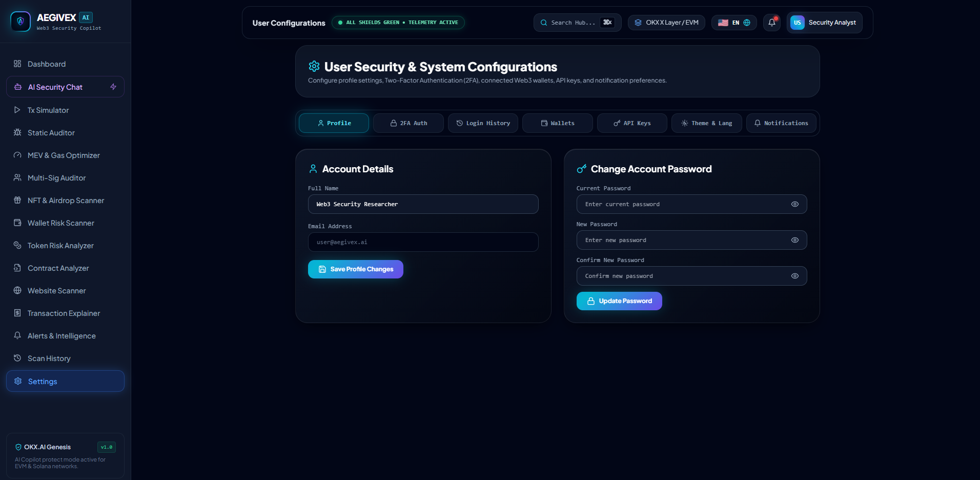Click the AEGIVEX shield logo
Viewport: 980px width, 480px height.
coord(21,22)
